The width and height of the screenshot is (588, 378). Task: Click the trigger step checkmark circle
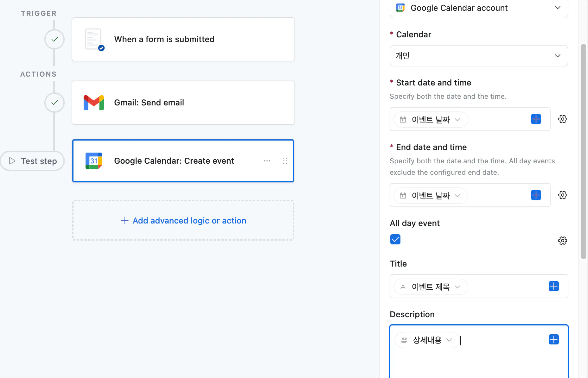pyautogui.click(x=54, y=39)
